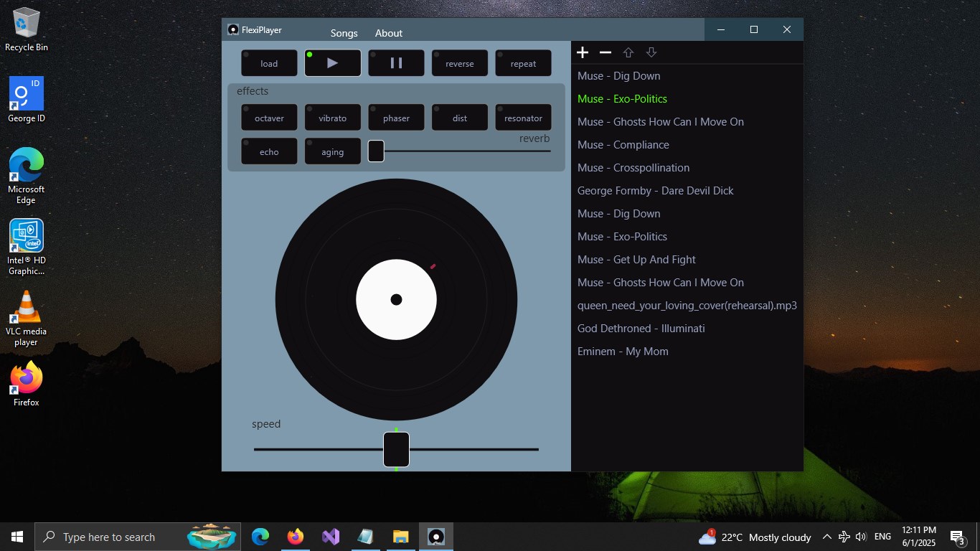This screenshot has height=551, width=980.
Task: Activate the echo effect
Action: [x=268, y=151]
